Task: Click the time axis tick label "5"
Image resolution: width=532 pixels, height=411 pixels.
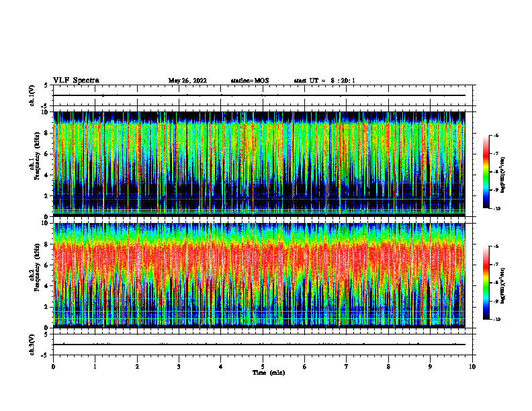Action: [263, 367]
